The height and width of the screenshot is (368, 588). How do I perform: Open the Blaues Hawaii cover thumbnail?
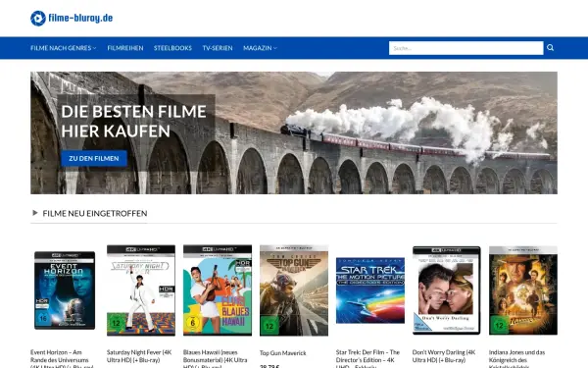click(218, 290)
